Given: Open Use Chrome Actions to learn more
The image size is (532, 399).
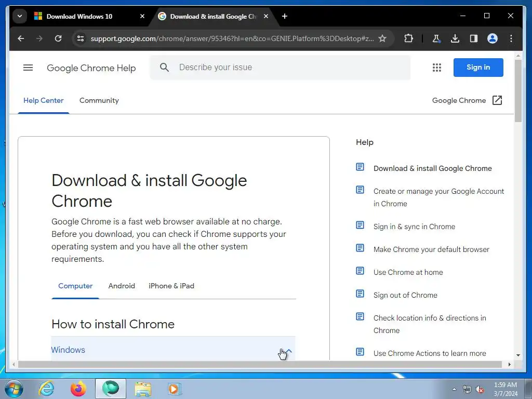Looking at the screenshot, I should pyautogui.click(x=430, y=353).
